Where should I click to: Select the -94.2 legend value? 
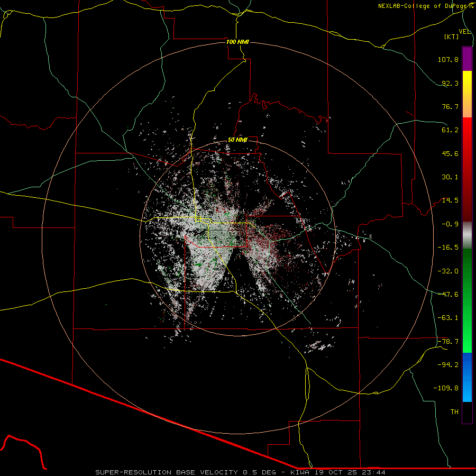[448, 365]
